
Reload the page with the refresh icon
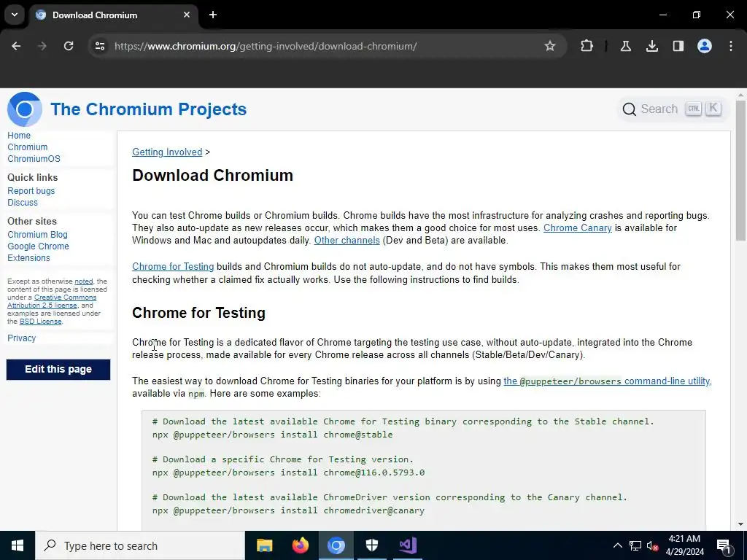69,46
